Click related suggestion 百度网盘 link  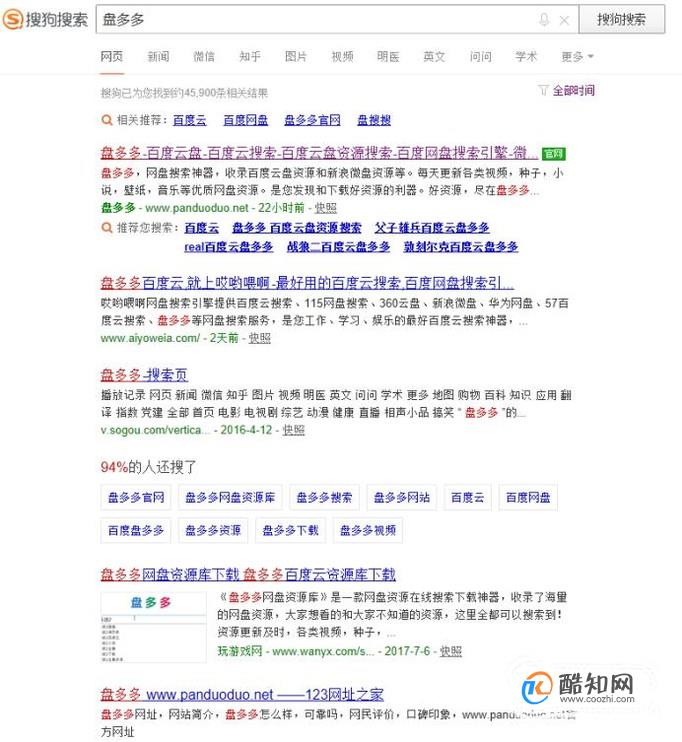pyautogui.click(x=245, y=120)
